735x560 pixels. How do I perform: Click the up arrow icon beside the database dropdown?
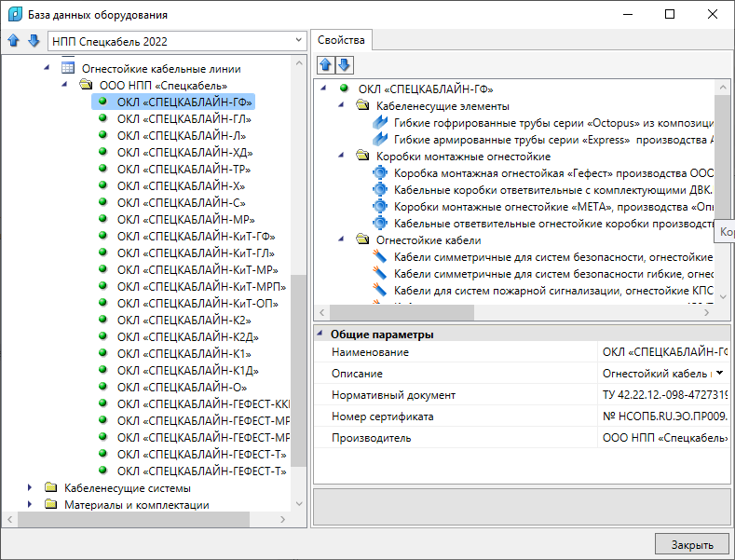pos(14,41)
